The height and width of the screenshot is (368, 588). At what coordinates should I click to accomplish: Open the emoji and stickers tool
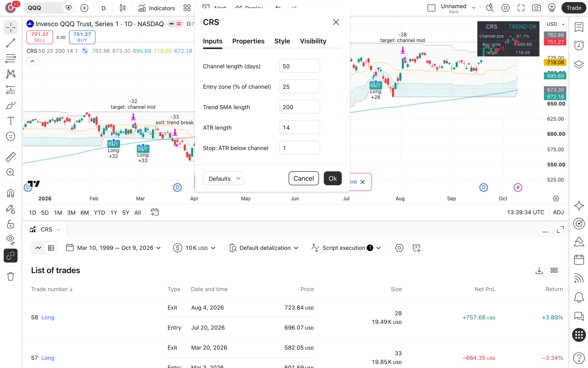pyautogui.click(x=10, y=136)
